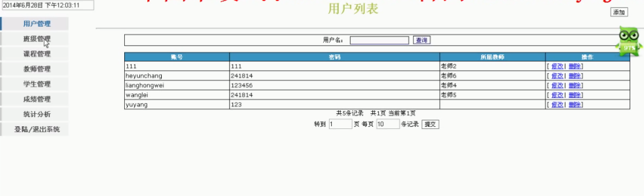This screenshot has height=196, width=644.
Task: Click the 所属教师 column header
Action: [x=492, y=57]
